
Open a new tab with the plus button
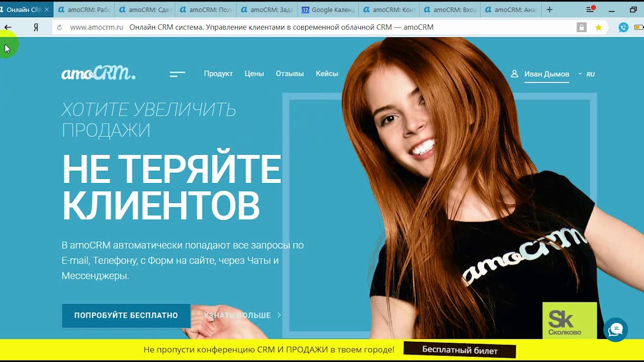tap(549, 10)
